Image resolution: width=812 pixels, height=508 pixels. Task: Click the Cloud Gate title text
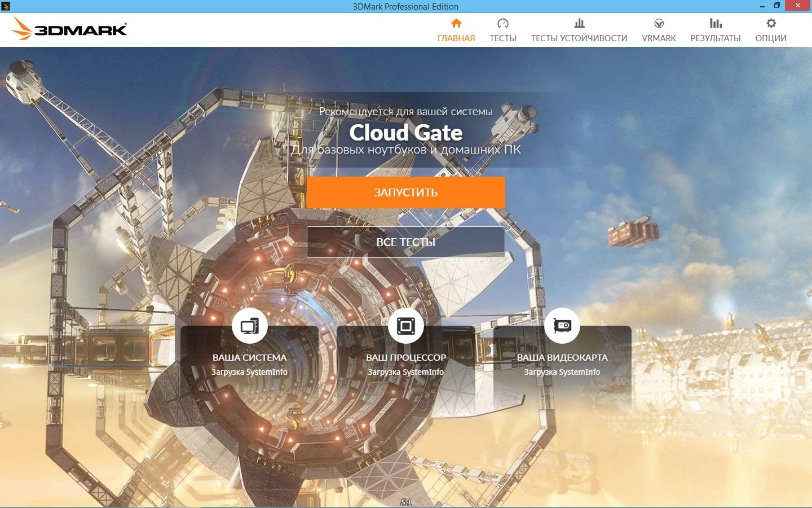[x=406, y=133]
